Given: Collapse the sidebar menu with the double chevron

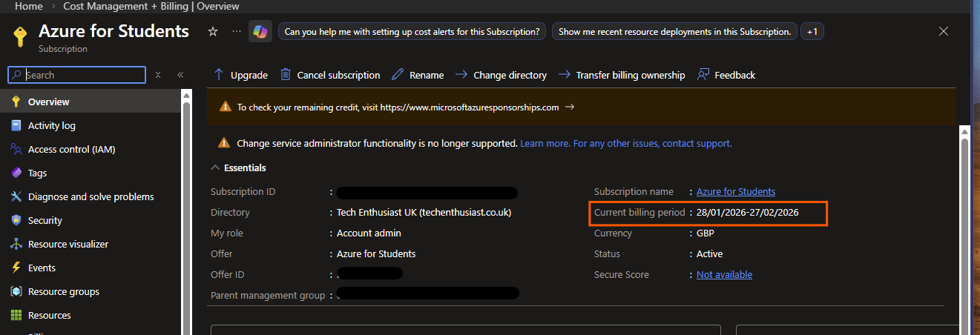Looking at the screenshot, I should point(180,75).
